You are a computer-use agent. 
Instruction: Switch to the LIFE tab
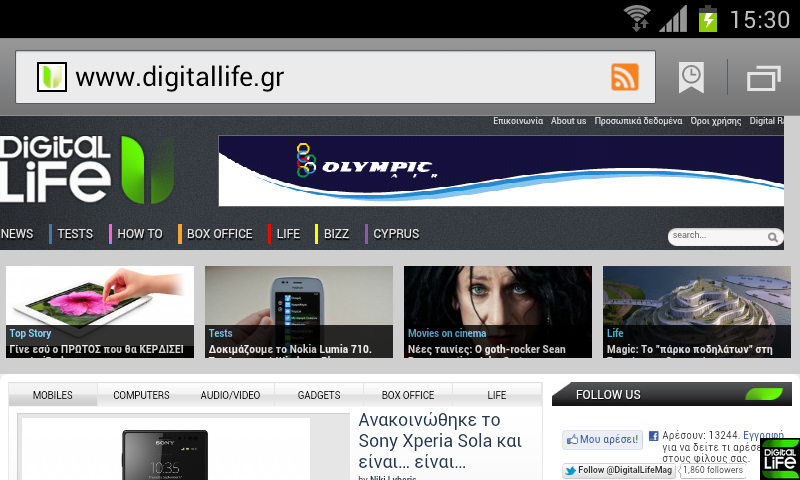[x=496, y=395]
